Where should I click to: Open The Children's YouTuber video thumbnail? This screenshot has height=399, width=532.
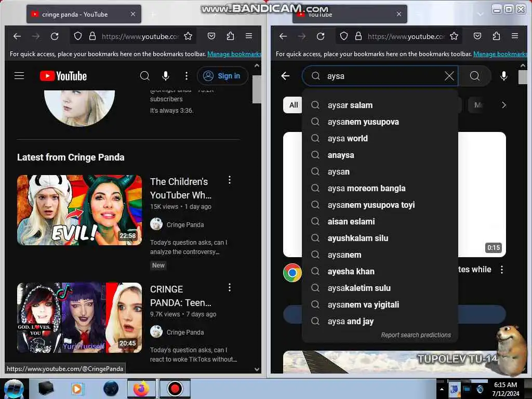(x=79, y=210)
